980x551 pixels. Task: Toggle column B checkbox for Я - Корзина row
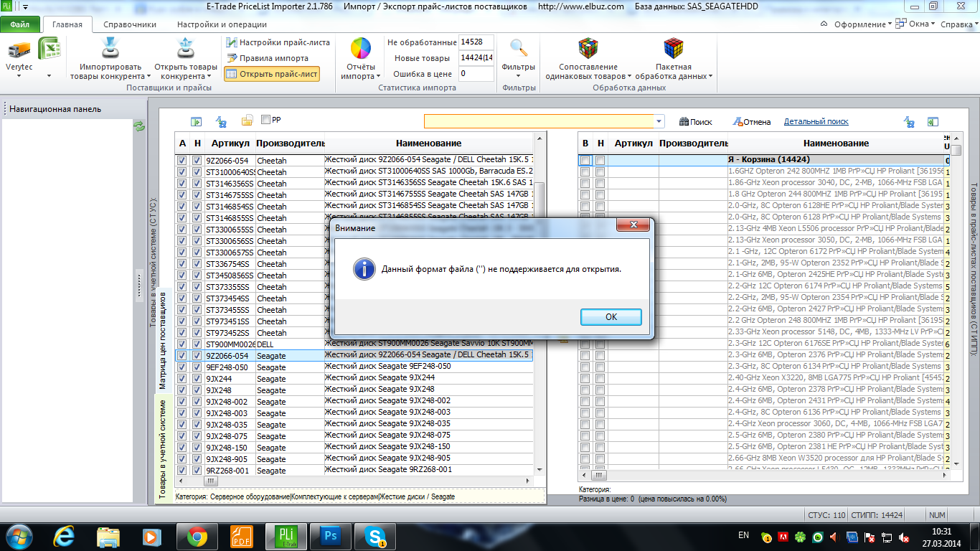(x=585, y=160)
